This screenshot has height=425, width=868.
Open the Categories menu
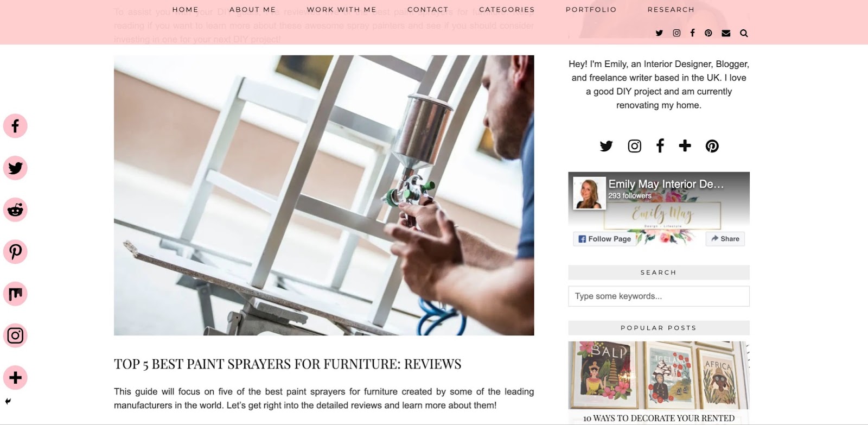tap(507, 10)
